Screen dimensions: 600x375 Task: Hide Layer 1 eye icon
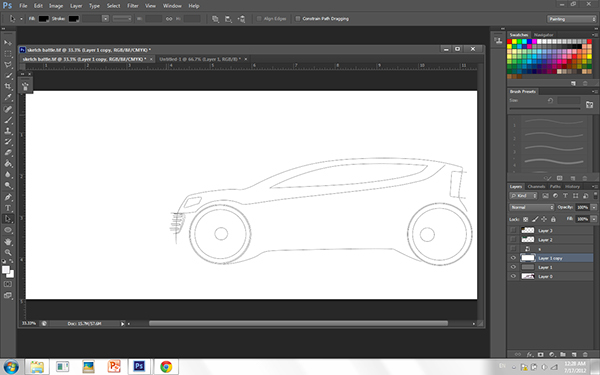[513, 267]
